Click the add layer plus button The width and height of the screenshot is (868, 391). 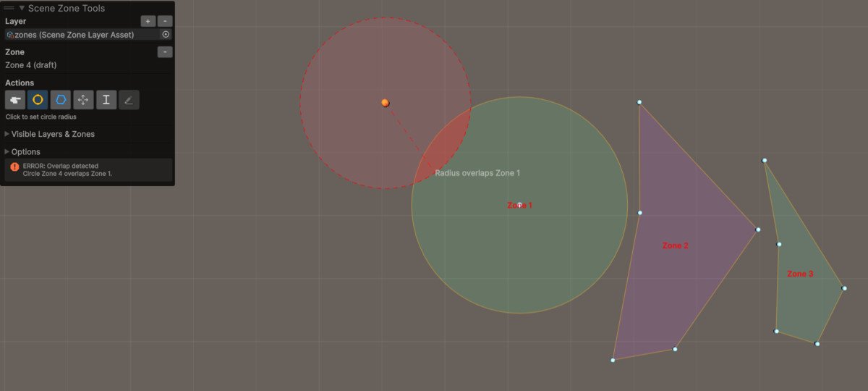(148, 22)
